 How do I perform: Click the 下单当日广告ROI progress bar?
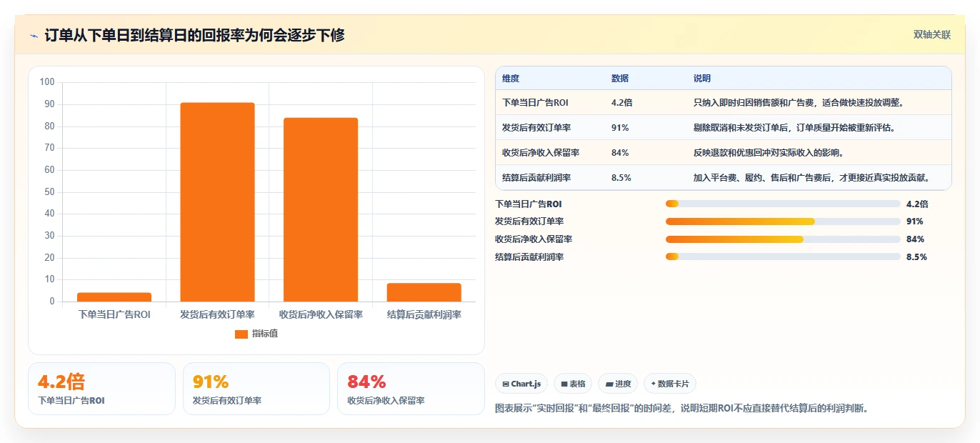coord(783,204)
